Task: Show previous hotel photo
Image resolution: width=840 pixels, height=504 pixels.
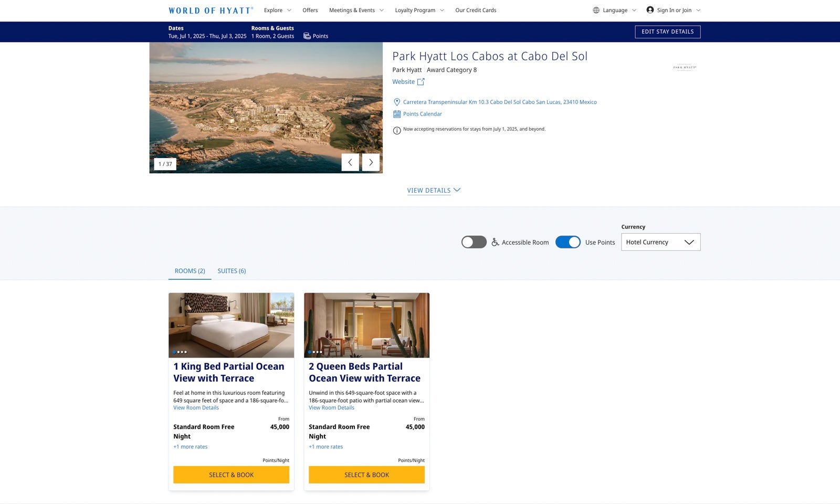Action: coord(350,163)
